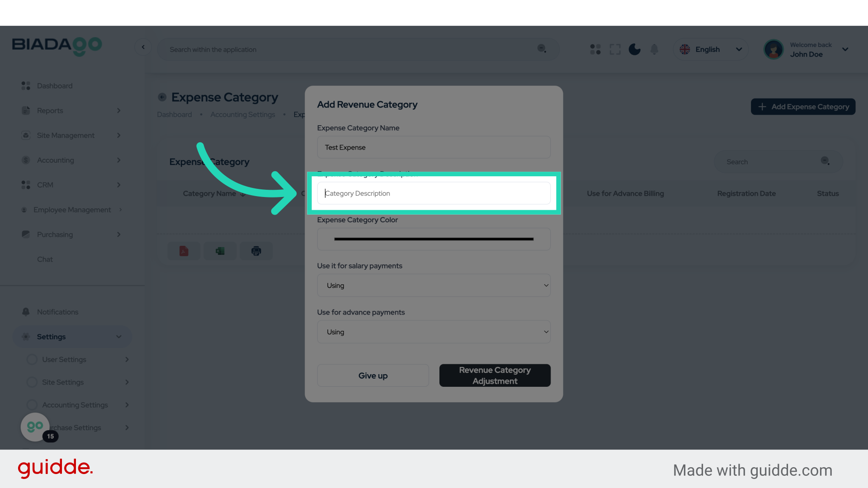The image size is (868, 488).
Task: Navigate to Dashboard in the sidebar
Action: tap(55, 85)
